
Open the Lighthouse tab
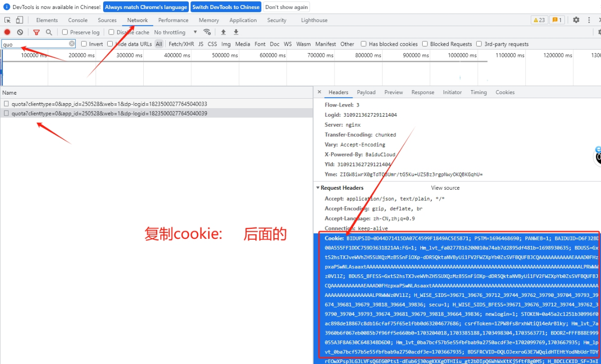point(314,20)
